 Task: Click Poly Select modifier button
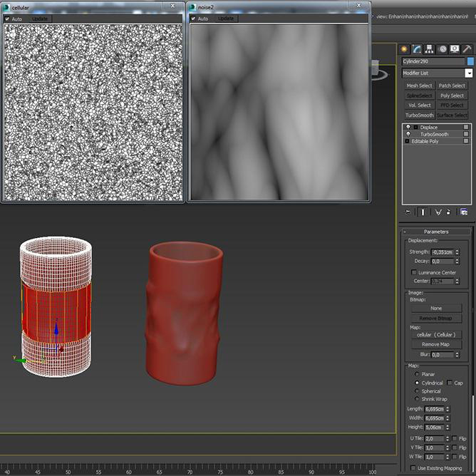[x=452, y=95]
